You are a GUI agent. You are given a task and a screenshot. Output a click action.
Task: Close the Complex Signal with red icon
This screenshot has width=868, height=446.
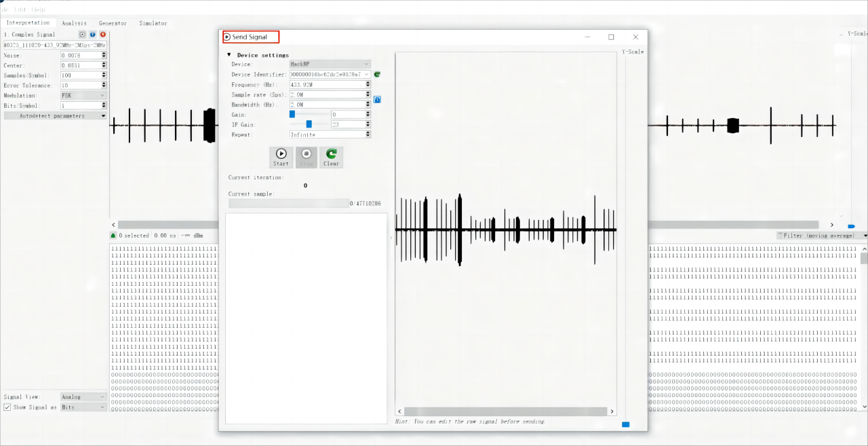pos(103,34)
